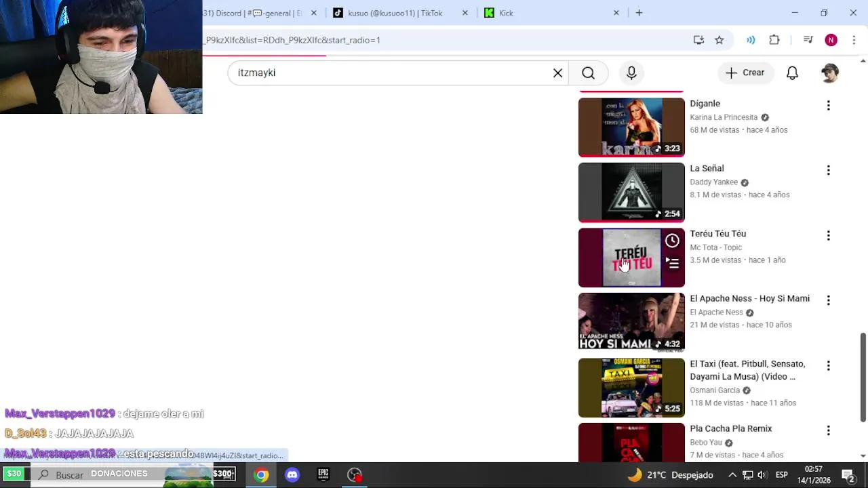The height and width of the screenshot is (488, 868).
Task: Close the TikTok kusuo tab
Action: tap(465, 13)
